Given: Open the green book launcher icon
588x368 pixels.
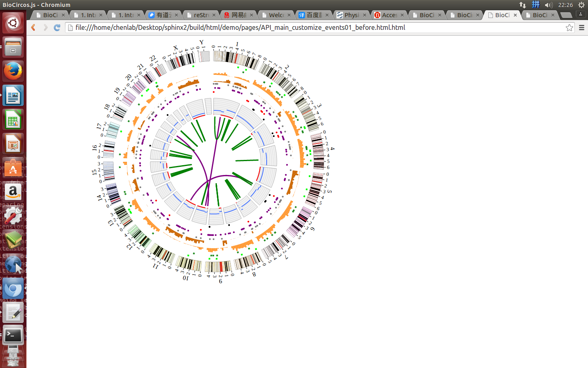Looking at the screenshot, I should pyautogui.click(x=13, y=240).
